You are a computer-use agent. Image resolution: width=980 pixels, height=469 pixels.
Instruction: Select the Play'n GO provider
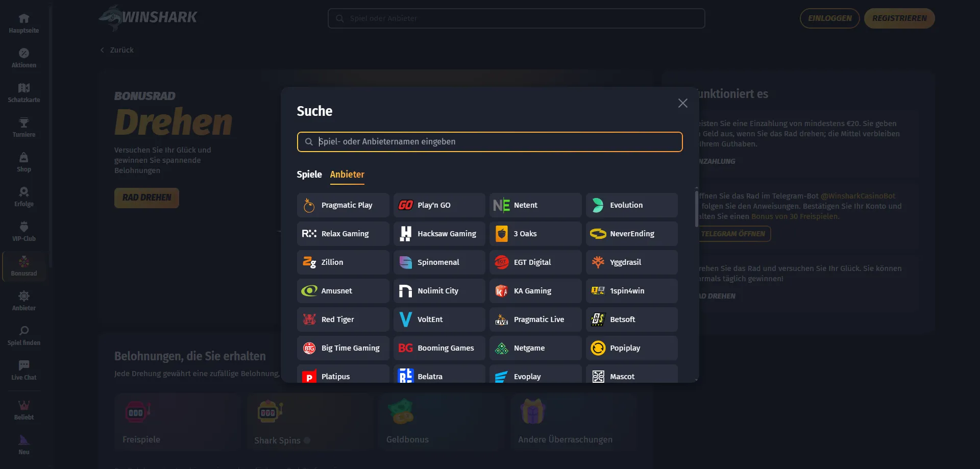[x=439, y=205]
